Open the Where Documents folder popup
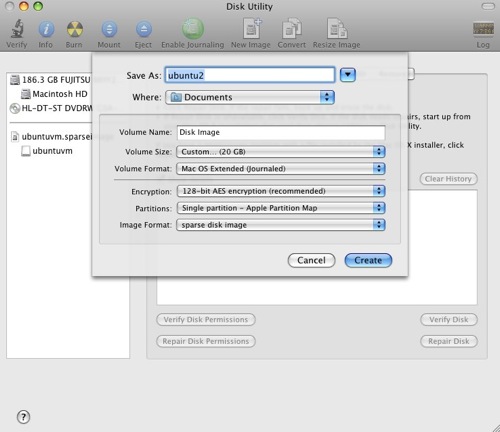The width and height of the screenshot is (500, 432). click(x=250, y=97)
